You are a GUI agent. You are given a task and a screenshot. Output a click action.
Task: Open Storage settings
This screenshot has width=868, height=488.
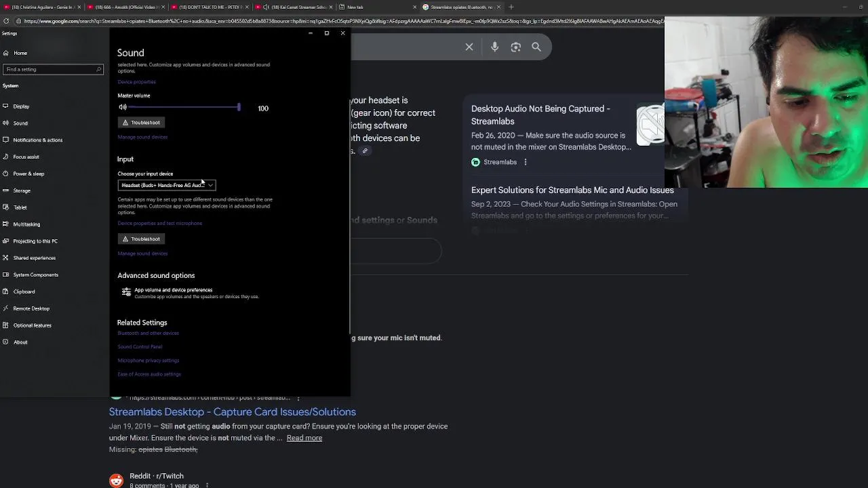[22, 190]
